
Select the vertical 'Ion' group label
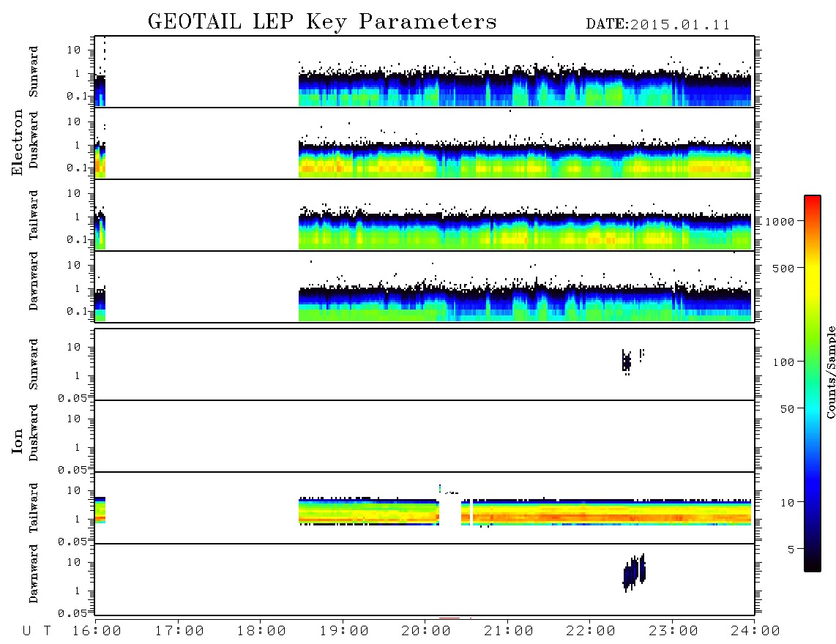[x=18, y=441]
